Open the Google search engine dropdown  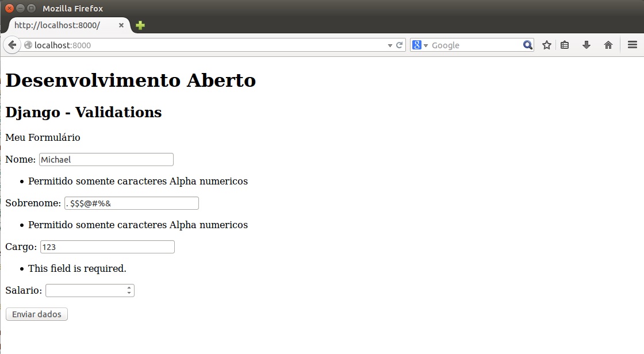click(420, 45)
